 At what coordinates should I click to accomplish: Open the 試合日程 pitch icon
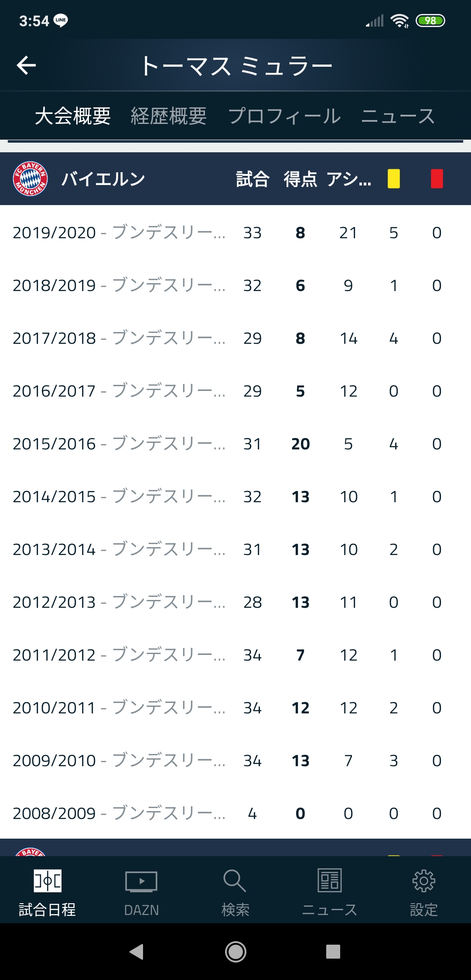48,881
